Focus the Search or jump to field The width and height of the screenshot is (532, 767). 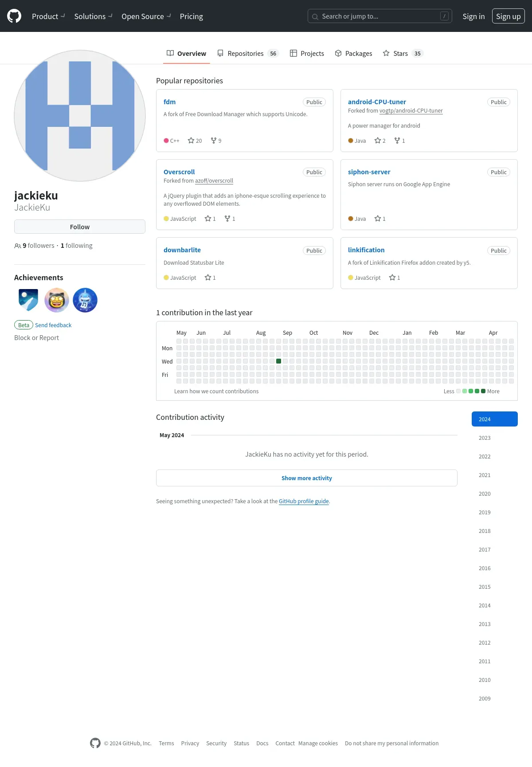[x=380, y=16]
